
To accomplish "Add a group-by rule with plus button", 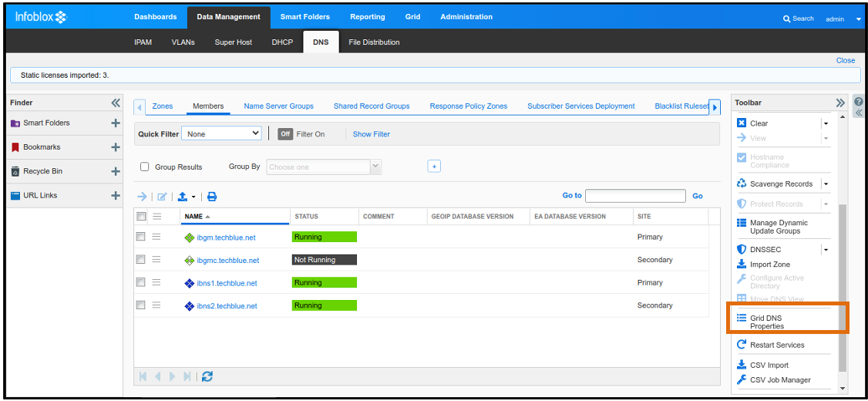I will (x=435, y=166).
